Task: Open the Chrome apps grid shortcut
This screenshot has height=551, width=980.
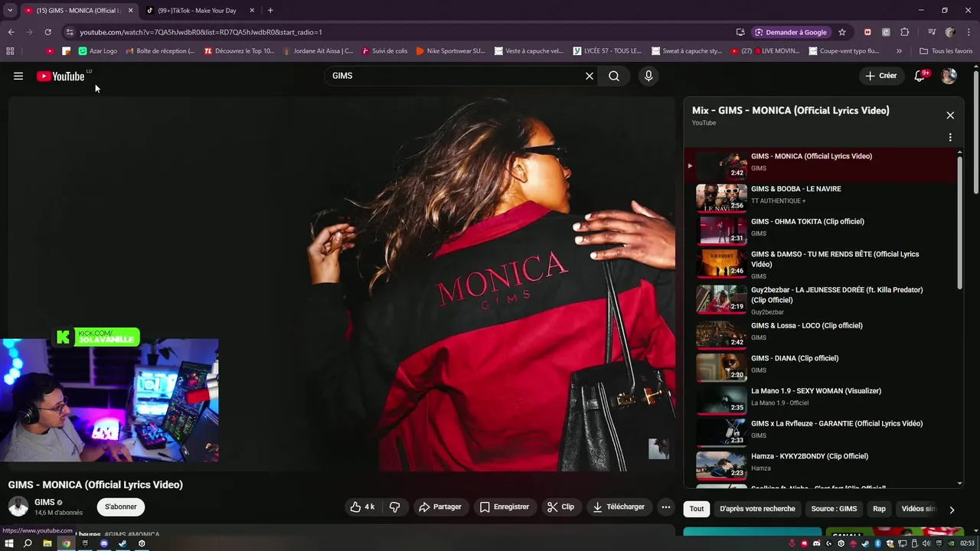Action: click(10, 51)
